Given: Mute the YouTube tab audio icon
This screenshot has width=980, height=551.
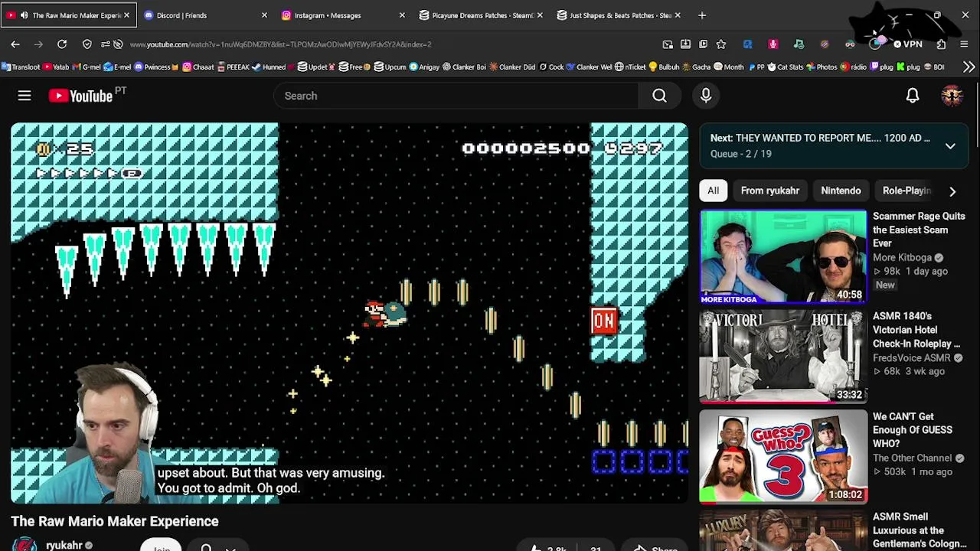Looking at the screenshot, I should (24, 15).
